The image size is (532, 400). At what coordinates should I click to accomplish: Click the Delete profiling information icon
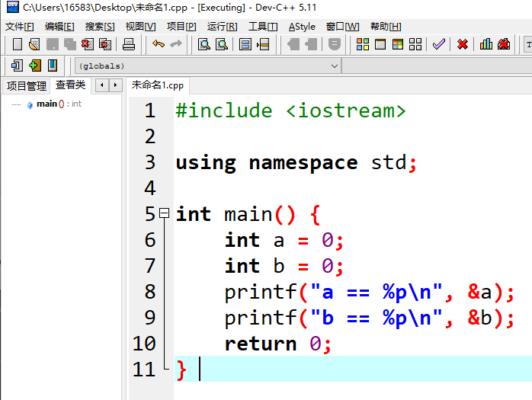[x=504, y=44]
